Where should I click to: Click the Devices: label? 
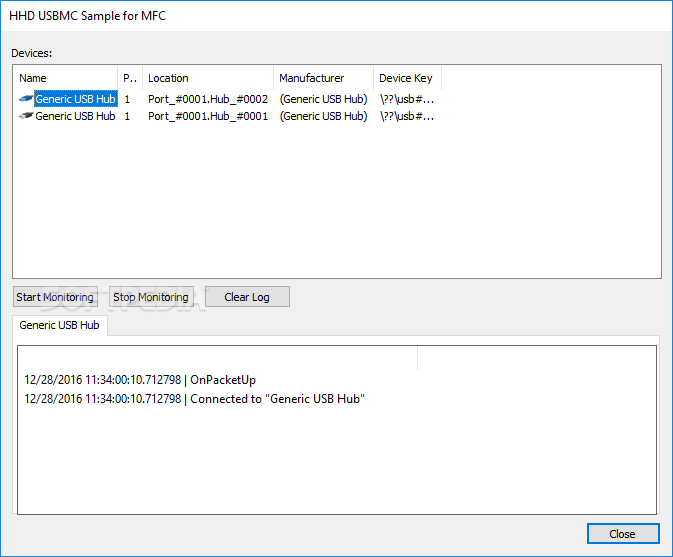(x=32, y=53)
